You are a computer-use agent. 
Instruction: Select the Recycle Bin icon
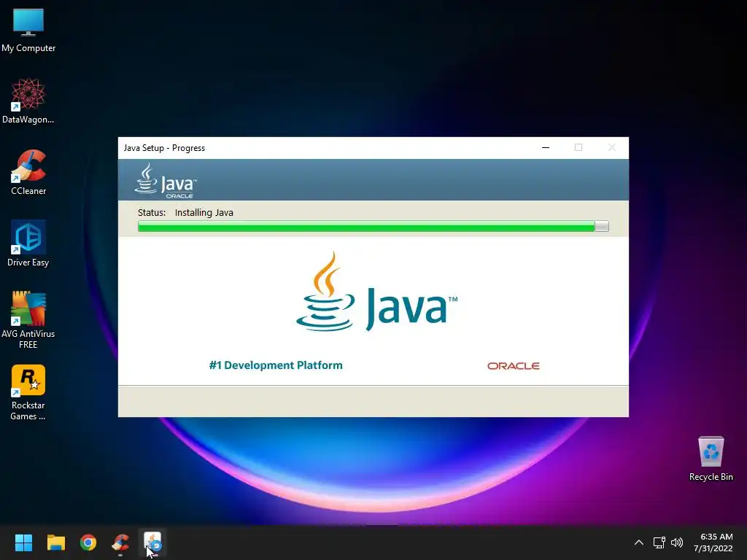(x=711, y=458)
